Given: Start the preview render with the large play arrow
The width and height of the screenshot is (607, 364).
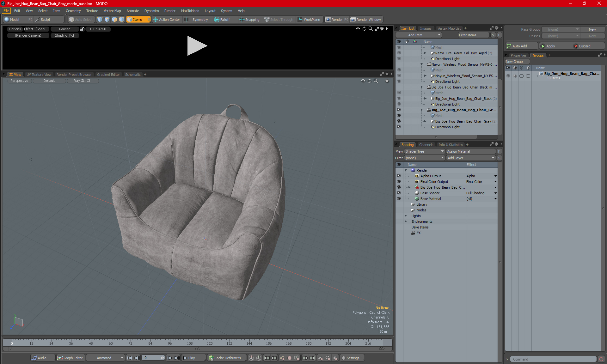Looking at the screenshot, I should pyautogui.click(x=197, y=46).
